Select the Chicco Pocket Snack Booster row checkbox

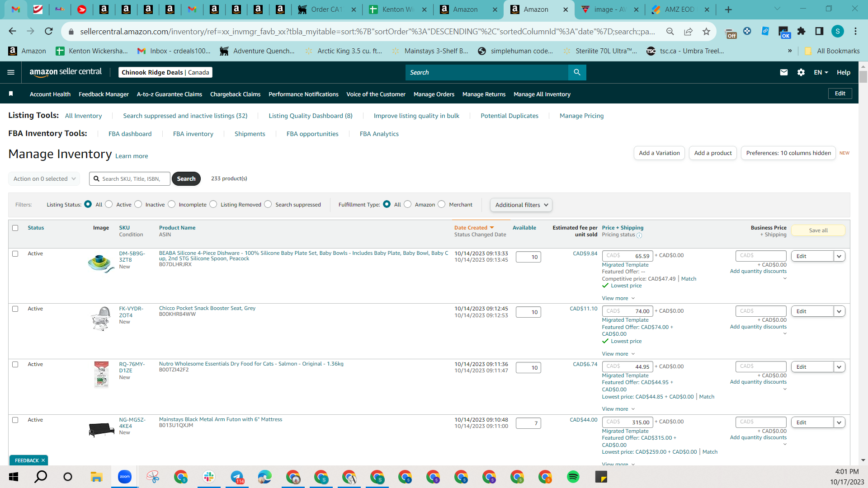[x=15, y=309]
